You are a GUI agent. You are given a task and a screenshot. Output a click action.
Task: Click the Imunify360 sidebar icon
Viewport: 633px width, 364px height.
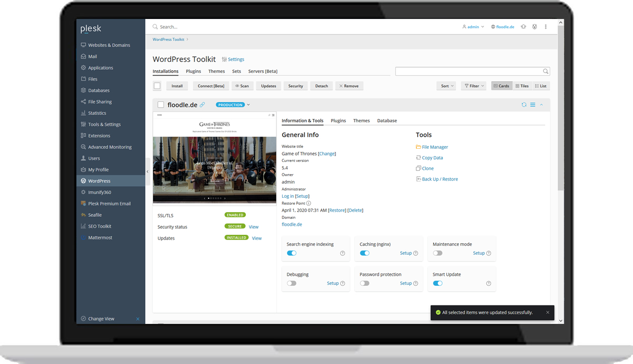pyautogui.click(x=84, y=192)
